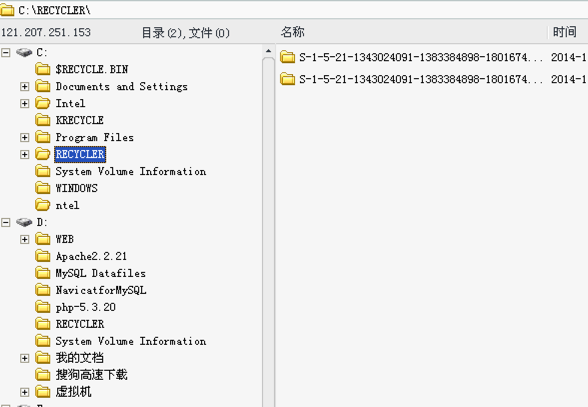Select the NavicatforMySQL folder icon

(43, 290)
